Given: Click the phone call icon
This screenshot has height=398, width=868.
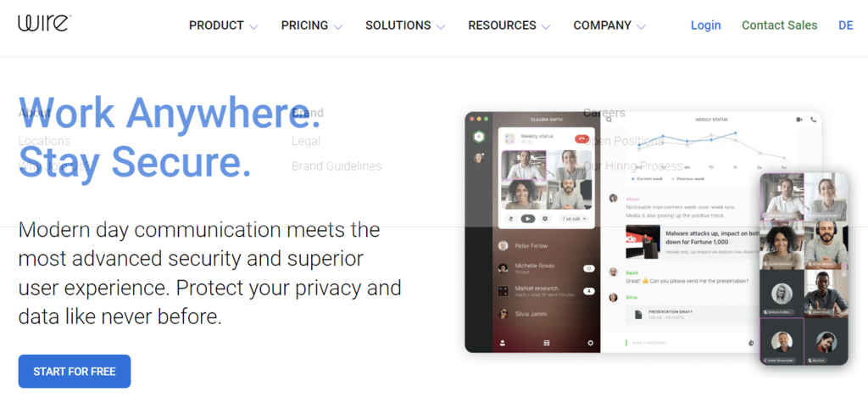Looking at the screenshot, I should click(x=813, y=119).
